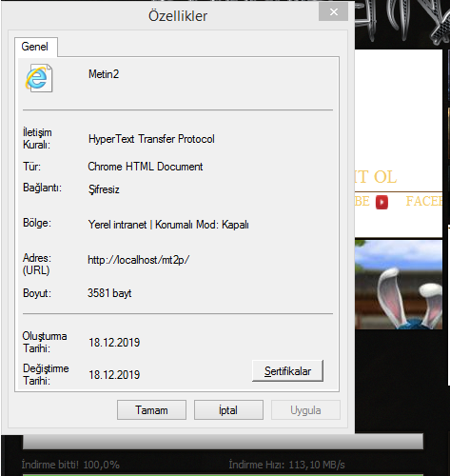This screenshot has height=476, width=450.
Task: Click the İndirme Hızı 113,10 MB/s status
Action: 286,465
